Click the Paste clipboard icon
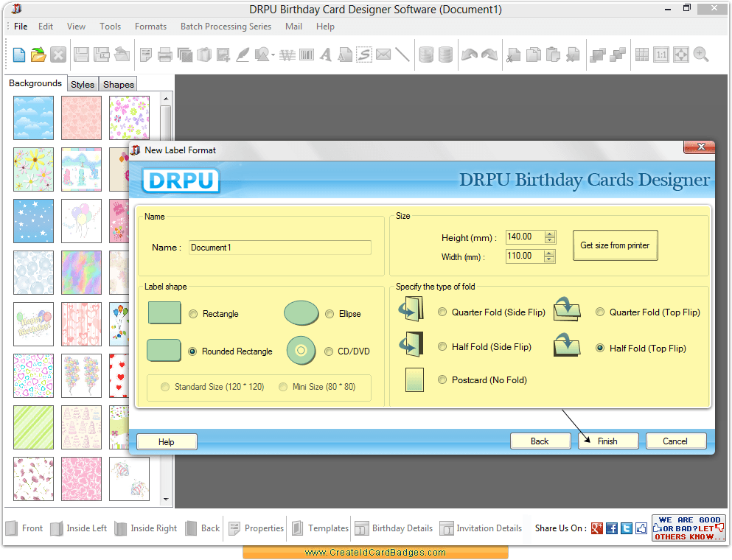Screen dimensions: 732x560 click(553, 55)
